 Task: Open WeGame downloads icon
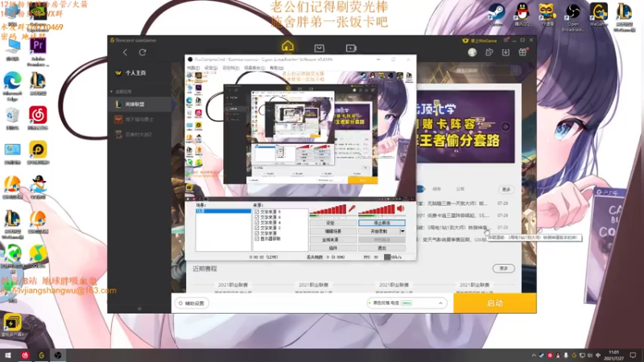[x=506, y=52]
